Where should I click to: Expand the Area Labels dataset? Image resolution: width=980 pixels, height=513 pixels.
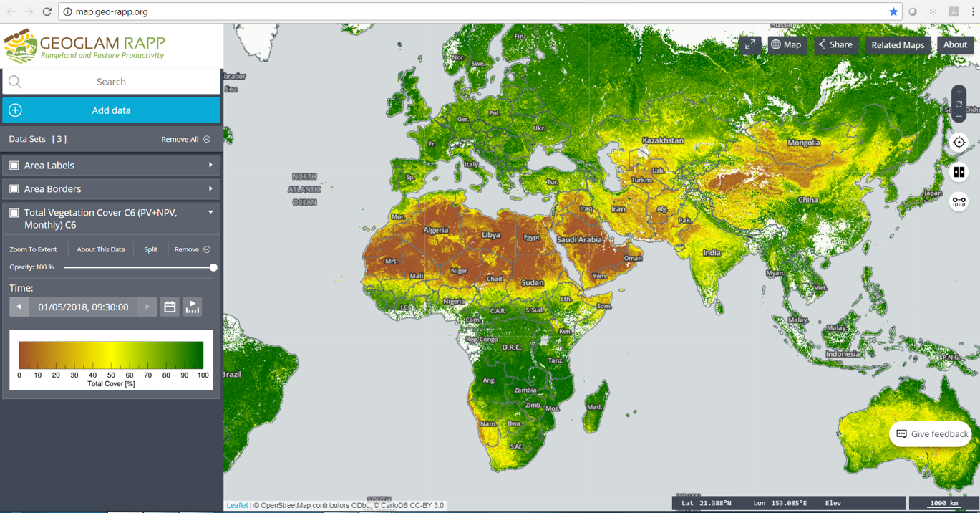tap(210, 166)
